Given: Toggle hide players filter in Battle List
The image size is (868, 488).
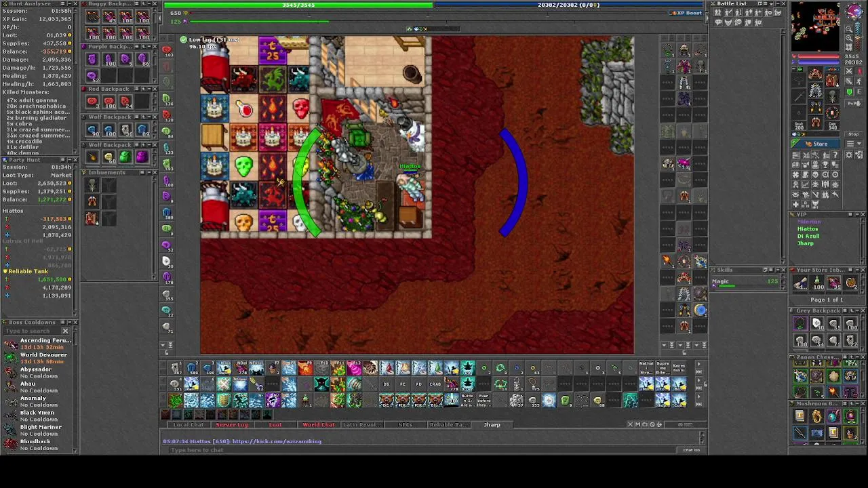Looking at the screenshot, I should (719, 13).
